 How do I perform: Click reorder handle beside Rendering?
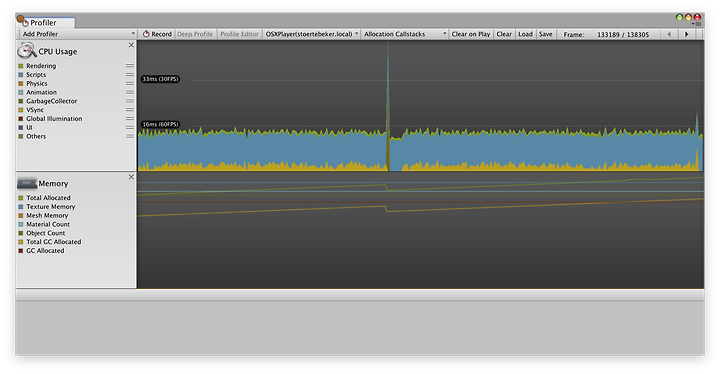[130, 66]
